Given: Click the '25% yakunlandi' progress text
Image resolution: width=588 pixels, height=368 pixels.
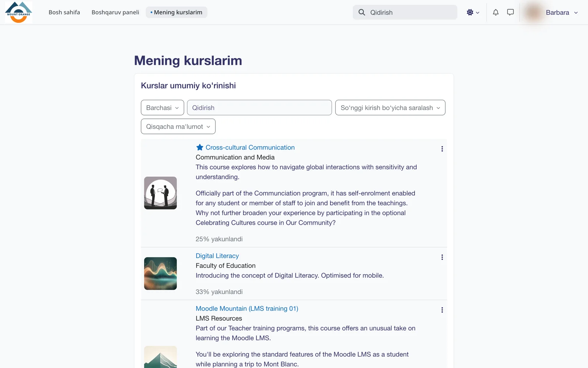Looking at the screenshot, I should point(219,239).
